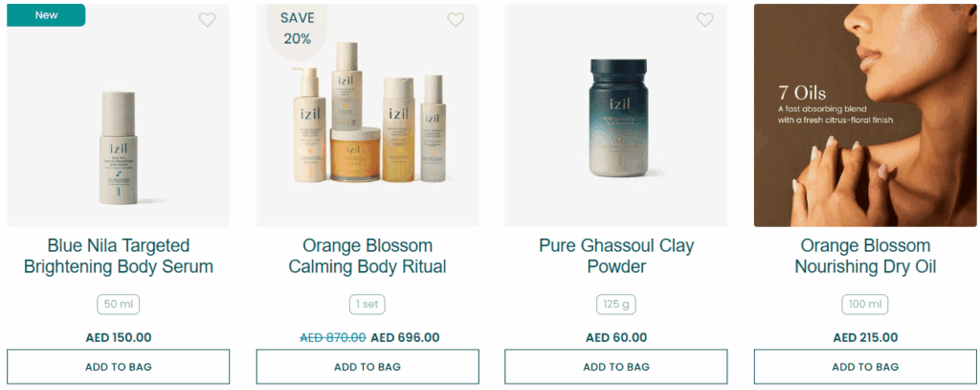Choose the 100 ml size option
980x390 pixels.
[865, 305]
